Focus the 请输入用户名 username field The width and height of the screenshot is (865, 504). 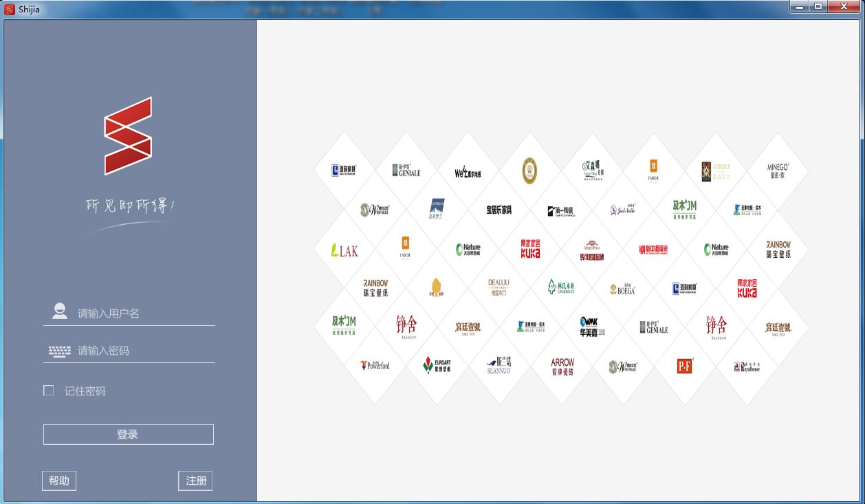129,314
